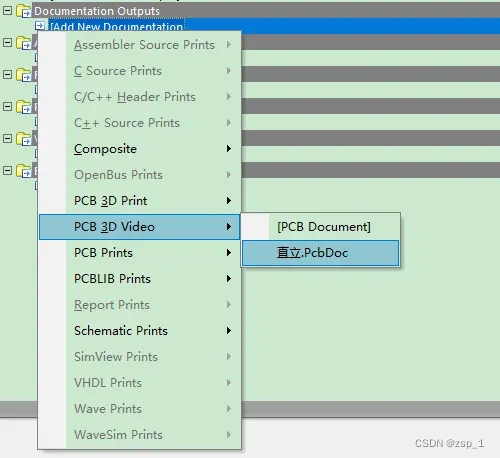Choose OpenBus Prints entry

click(x=140, y=175)
